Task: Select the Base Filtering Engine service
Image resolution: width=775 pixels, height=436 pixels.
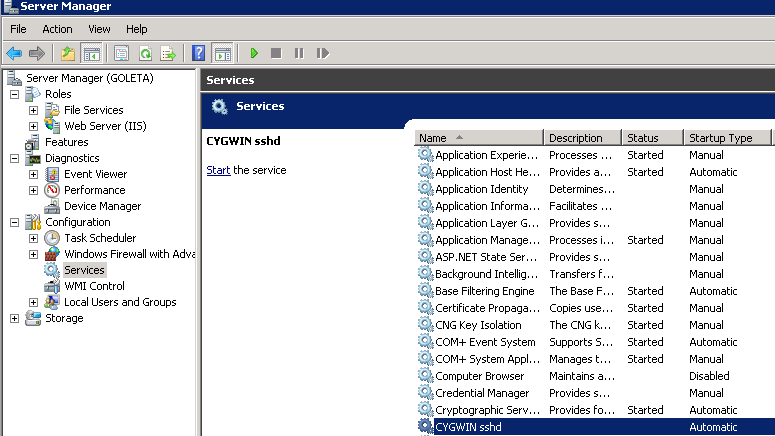Action: [x=484, y=291]
